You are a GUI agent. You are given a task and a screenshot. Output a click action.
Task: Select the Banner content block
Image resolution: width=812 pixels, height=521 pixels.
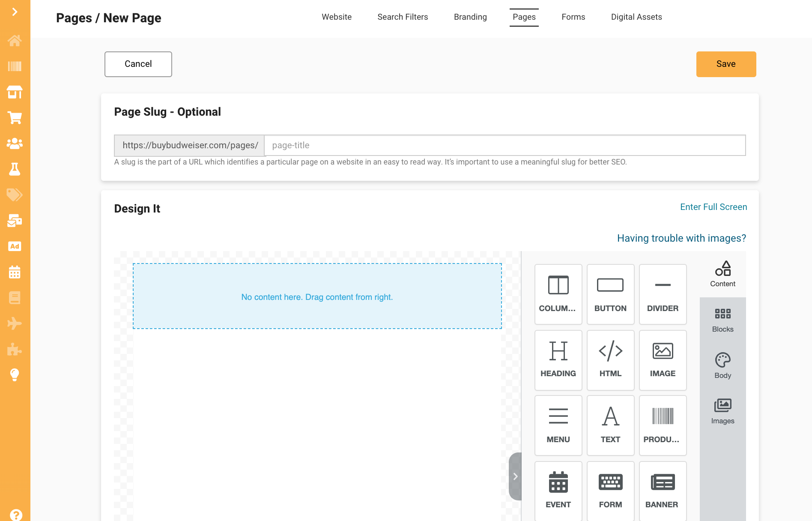[x=663, y=491]
